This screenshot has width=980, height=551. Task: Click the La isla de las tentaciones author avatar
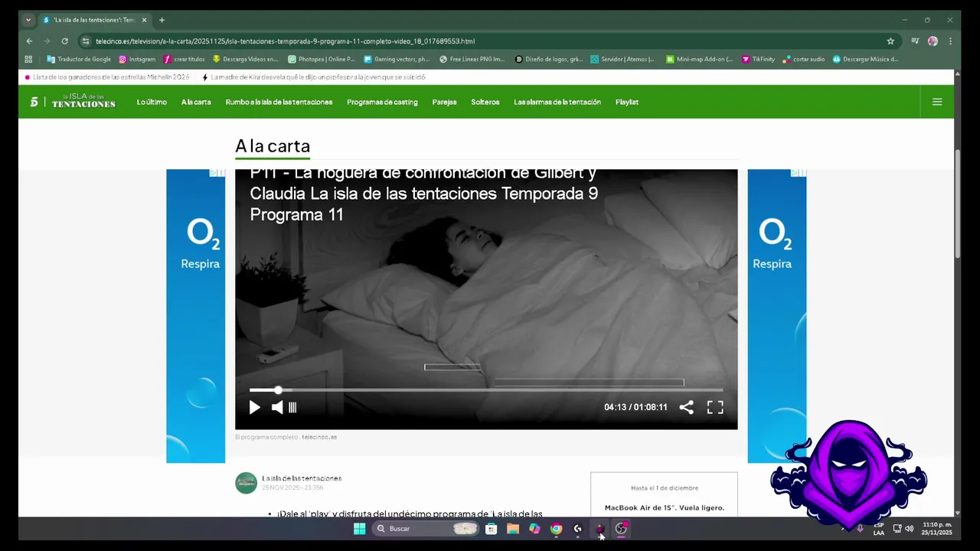tap(246, 483)
